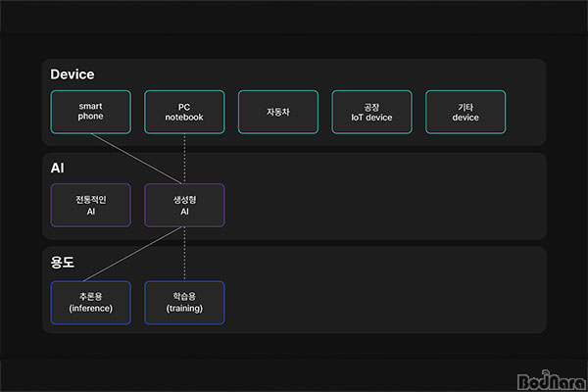Choose the 기타 device box
This screenshot has width=588, height=392.
click(465, 112)
